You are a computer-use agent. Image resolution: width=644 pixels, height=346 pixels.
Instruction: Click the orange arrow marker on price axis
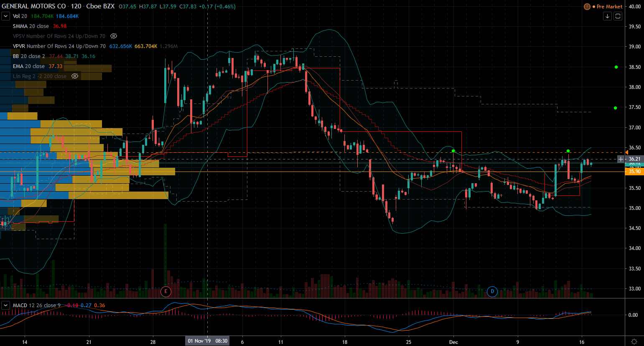[x=626, y=152]
